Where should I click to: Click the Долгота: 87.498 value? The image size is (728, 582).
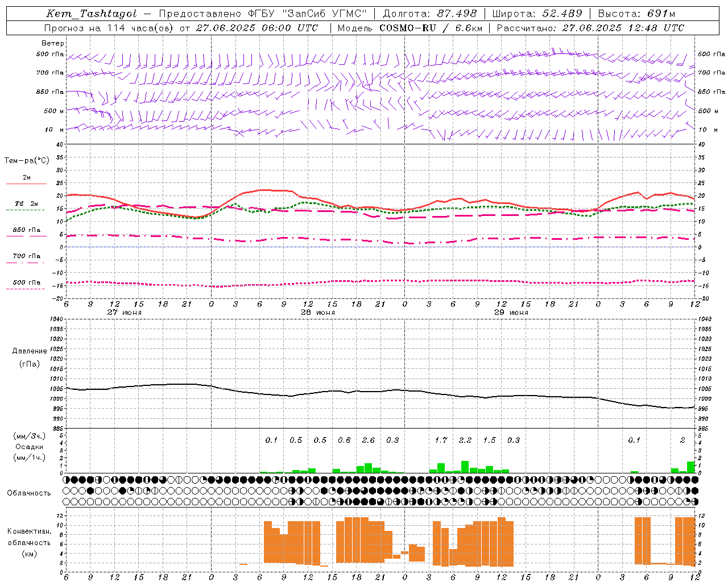click(x=430, y=14)
